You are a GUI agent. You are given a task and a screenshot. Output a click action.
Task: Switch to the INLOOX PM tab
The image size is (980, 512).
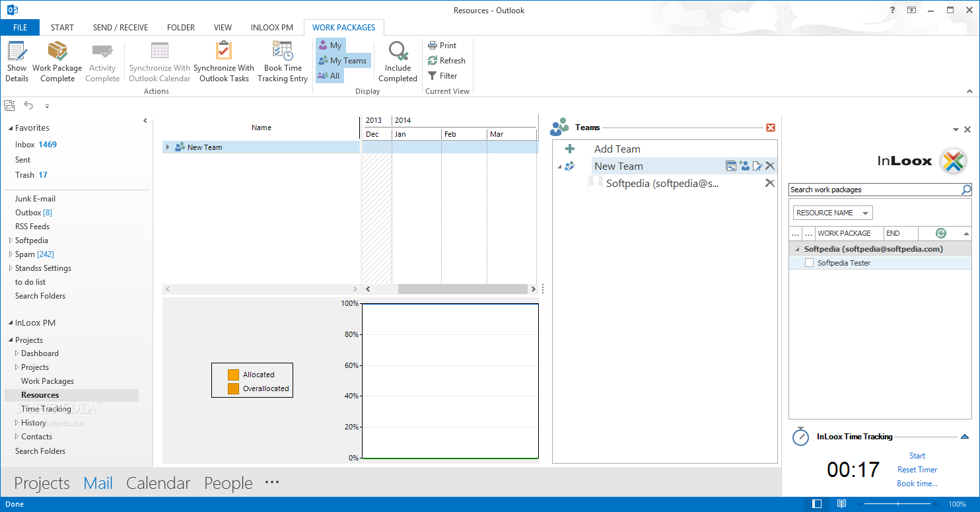tap(272, 28)
